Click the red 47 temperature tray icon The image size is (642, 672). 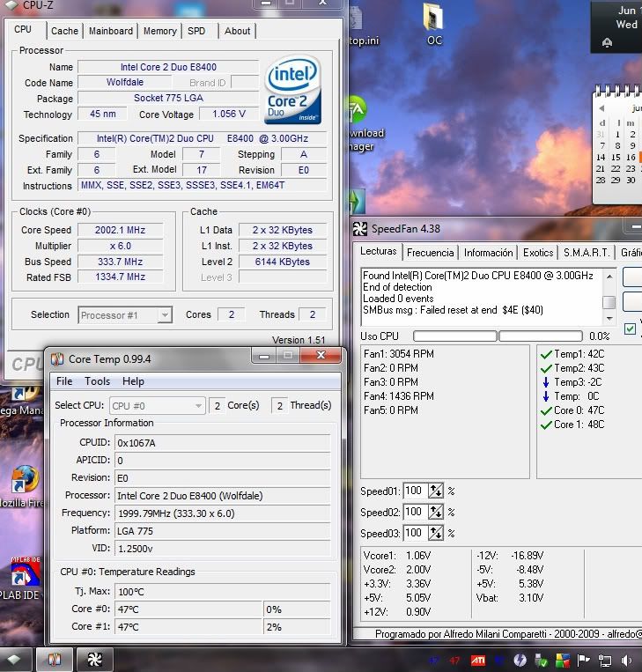(454, 661)
